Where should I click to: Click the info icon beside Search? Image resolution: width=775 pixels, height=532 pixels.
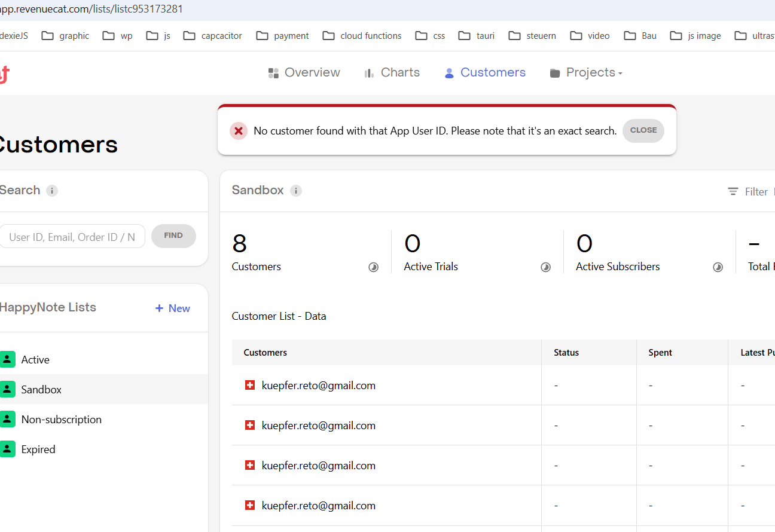coord(52,191)
